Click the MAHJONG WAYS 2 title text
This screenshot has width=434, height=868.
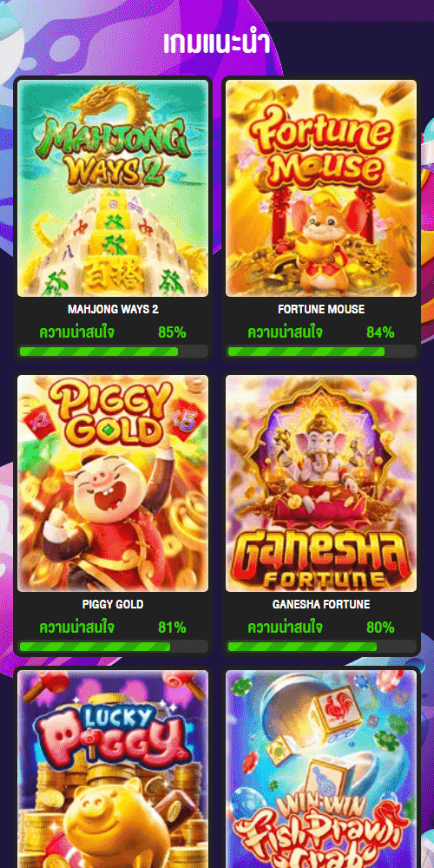[113, 309]
